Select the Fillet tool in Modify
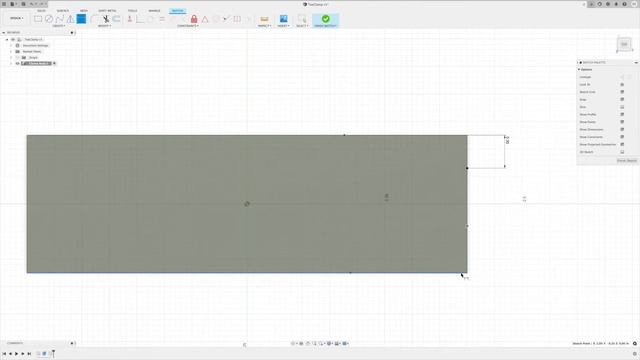Screen dimensions: 640x360 point(95,19)
